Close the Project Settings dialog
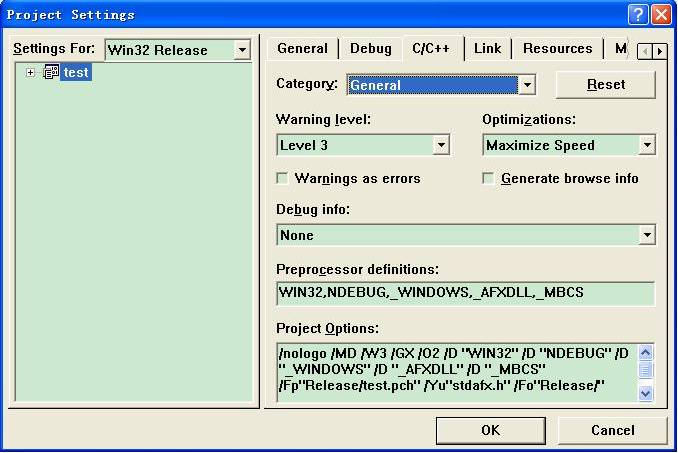 662,14
